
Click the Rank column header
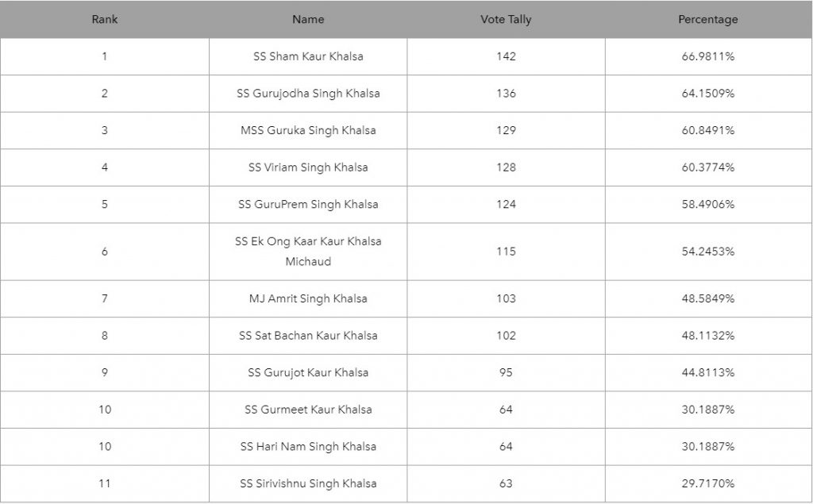[104, 19]
